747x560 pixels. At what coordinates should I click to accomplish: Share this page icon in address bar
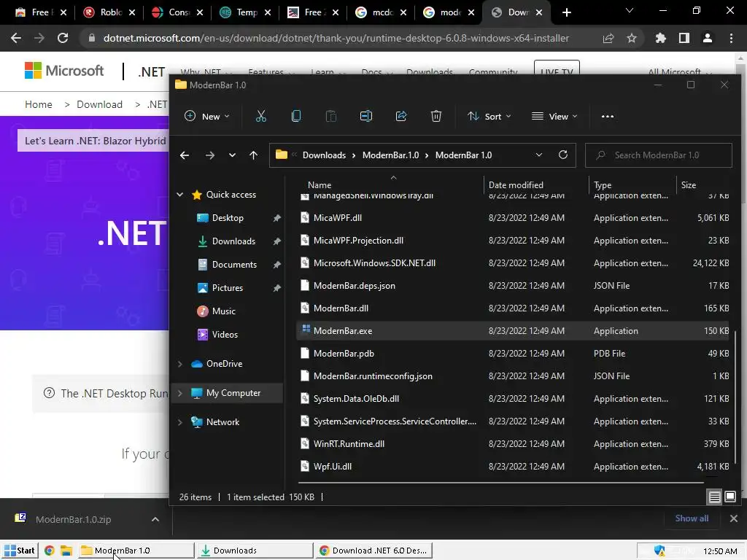click(x=608, y=38)
